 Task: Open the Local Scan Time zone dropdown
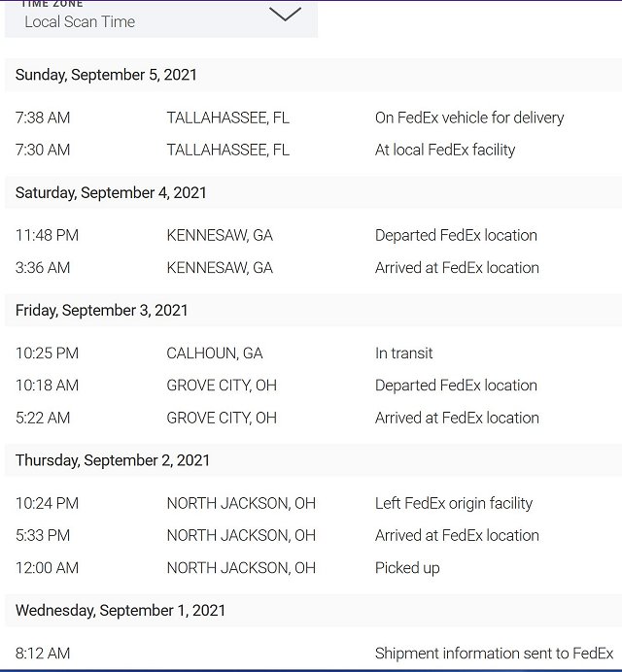pyautogui.click(x=161, y=18)
